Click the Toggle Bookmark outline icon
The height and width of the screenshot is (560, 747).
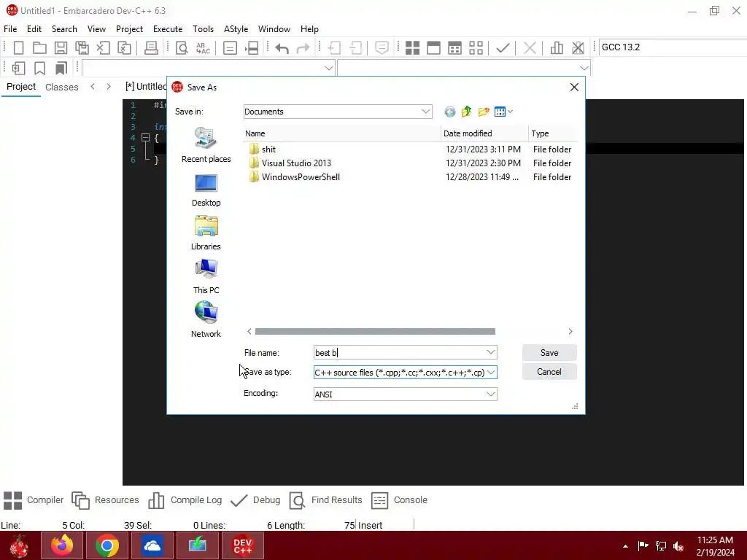point(39,68)
